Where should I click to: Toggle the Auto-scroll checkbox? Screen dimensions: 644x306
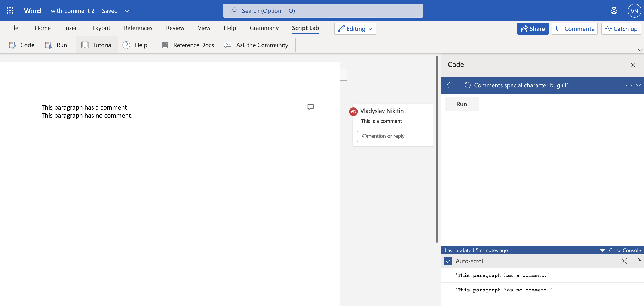pos(448,261)
